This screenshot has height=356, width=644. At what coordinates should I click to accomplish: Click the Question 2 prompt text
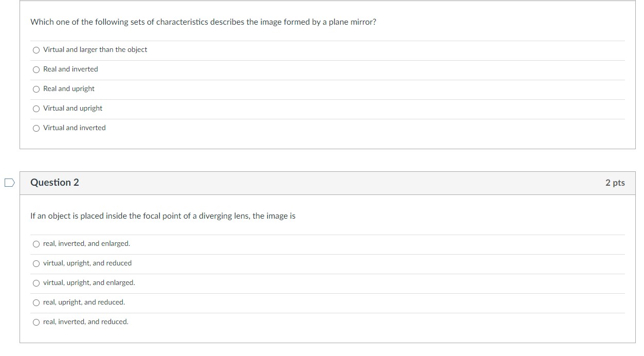[x=163, y=216]
